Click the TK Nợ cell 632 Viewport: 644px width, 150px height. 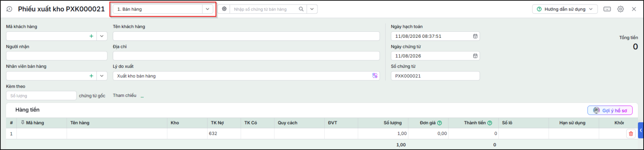224,134
